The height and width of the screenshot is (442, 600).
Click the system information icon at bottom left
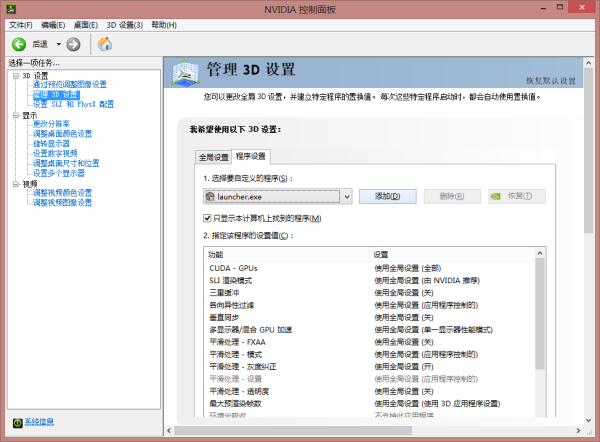click(18, 422)
